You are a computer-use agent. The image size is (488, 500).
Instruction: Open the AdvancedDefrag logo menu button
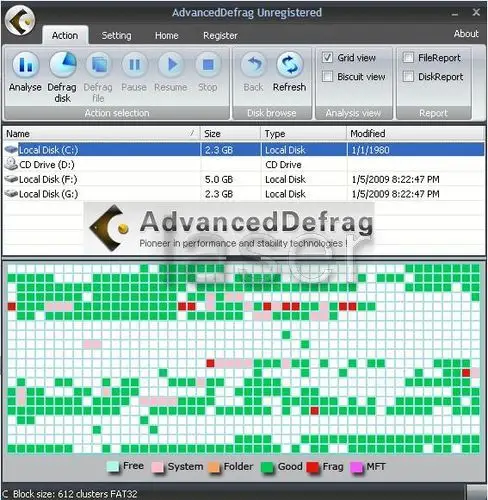coord(20,20)
